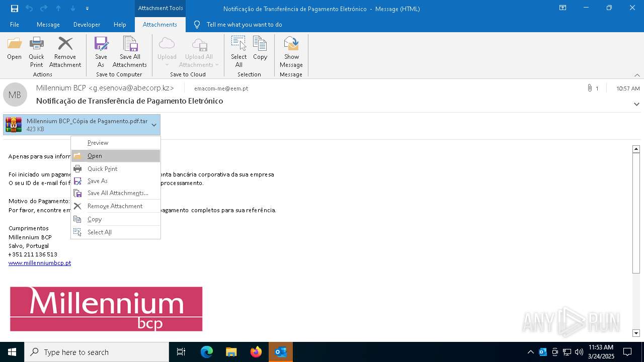Click the Outlook icon in system tray
The image size is (644, 362).
point(543,352)
